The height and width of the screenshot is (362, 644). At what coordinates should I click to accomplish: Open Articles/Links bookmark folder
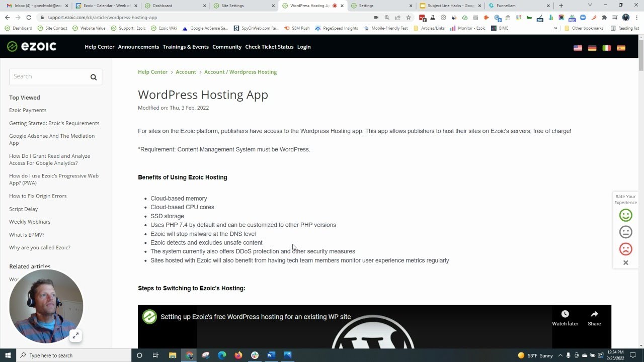[429, 28]
